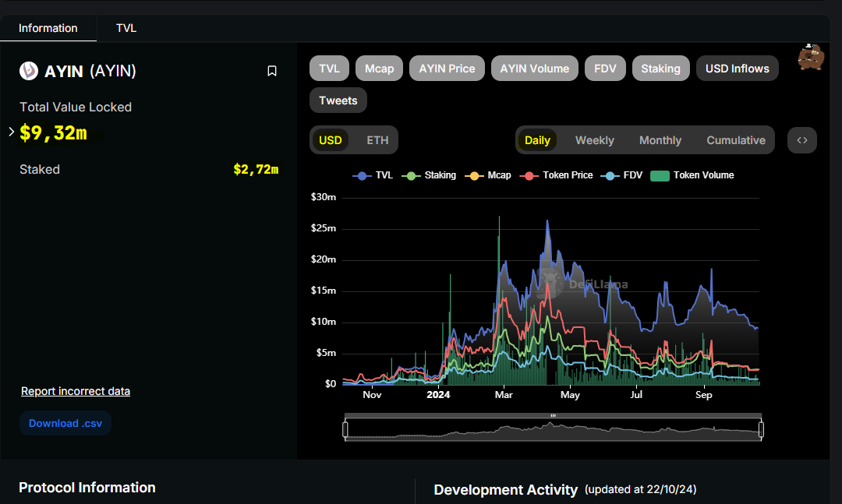Click the Total Value Locked label
Screen dimensions: 842x504
coord(76,107)
